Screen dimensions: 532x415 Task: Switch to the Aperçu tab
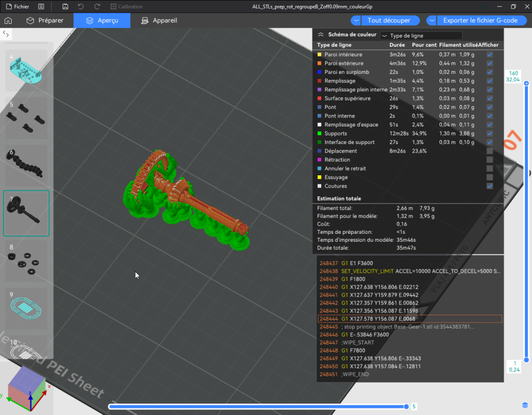(x=102, y=20)
